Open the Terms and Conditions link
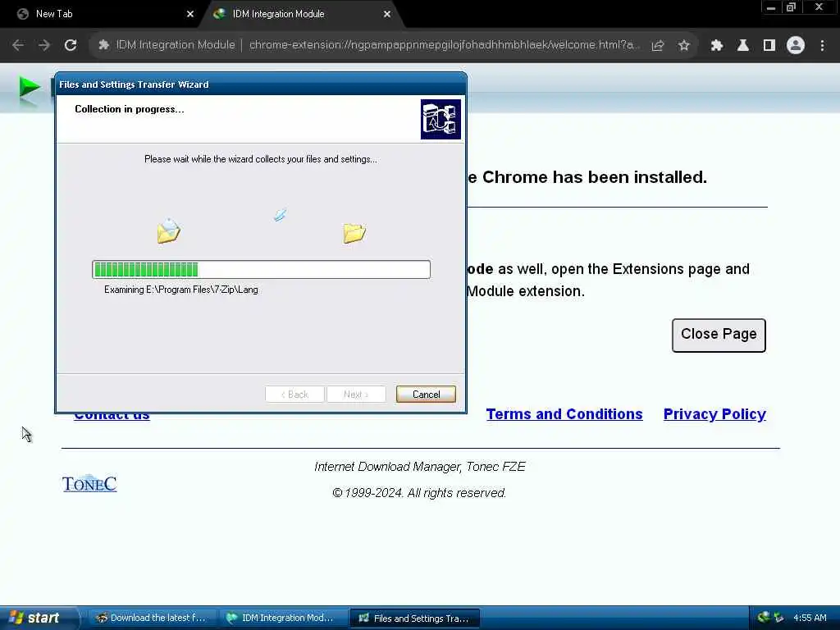The image size is (840, 630). coord(564,414)
